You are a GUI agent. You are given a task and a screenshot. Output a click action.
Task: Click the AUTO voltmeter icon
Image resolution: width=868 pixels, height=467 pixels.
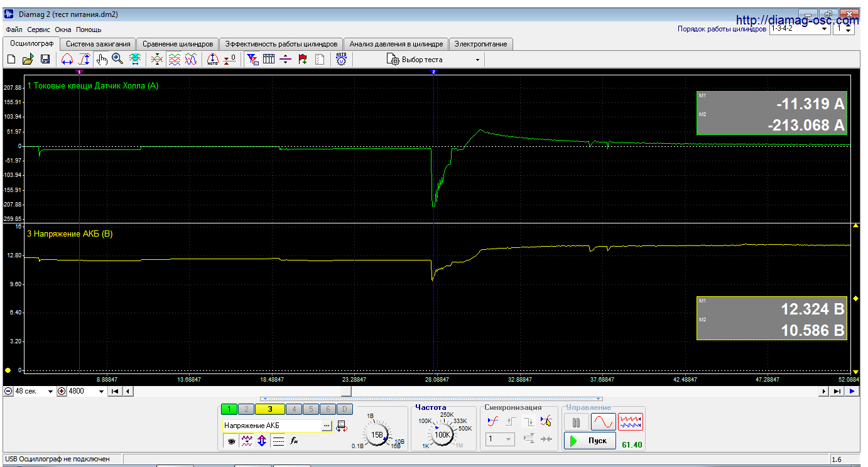[341, 59]
